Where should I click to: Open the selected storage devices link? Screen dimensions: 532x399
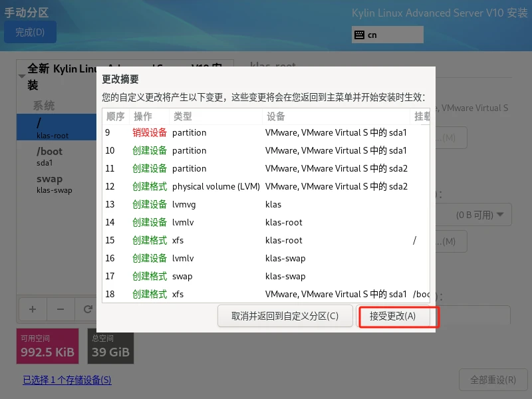point(67,380)
